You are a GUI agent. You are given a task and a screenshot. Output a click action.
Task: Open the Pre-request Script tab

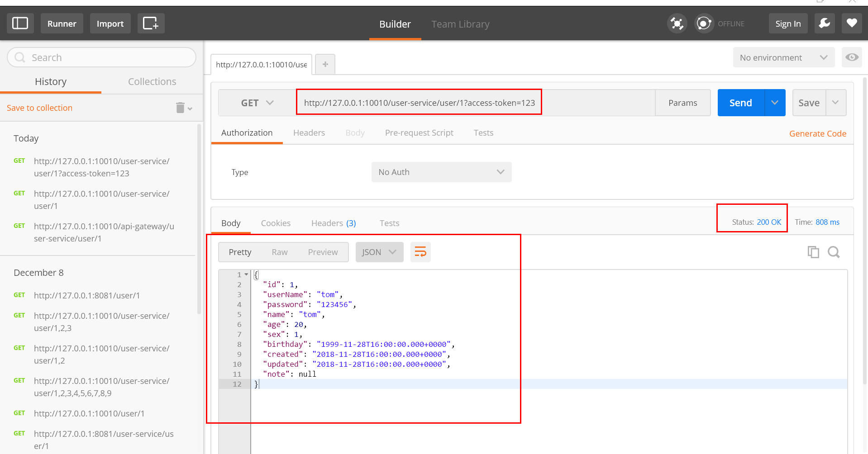point(419,133)
